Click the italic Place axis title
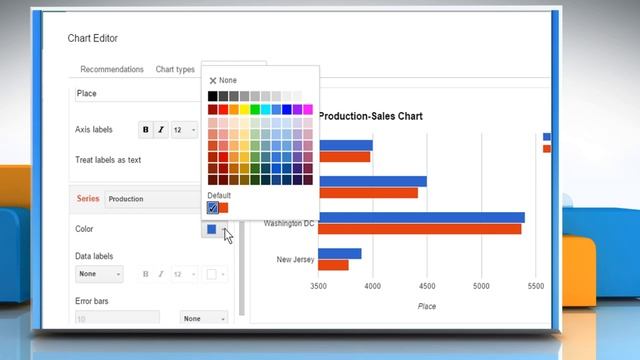This screenshot has width=640, height=360. 427,307
